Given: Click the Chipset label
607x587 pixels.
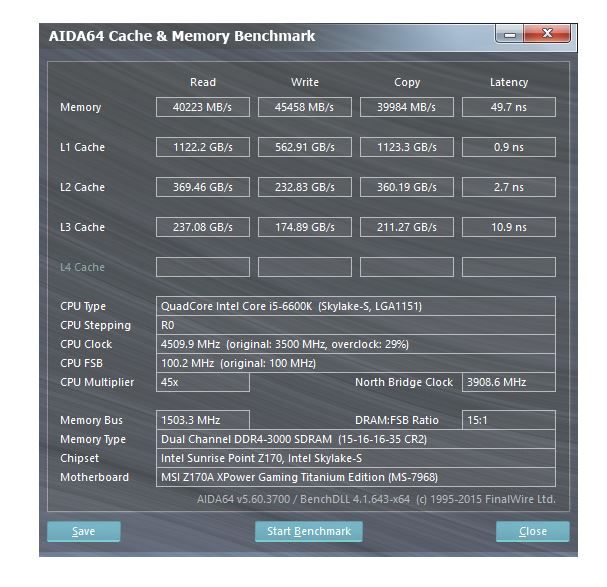Looking at the screenshot, I should tap(79, 458).
